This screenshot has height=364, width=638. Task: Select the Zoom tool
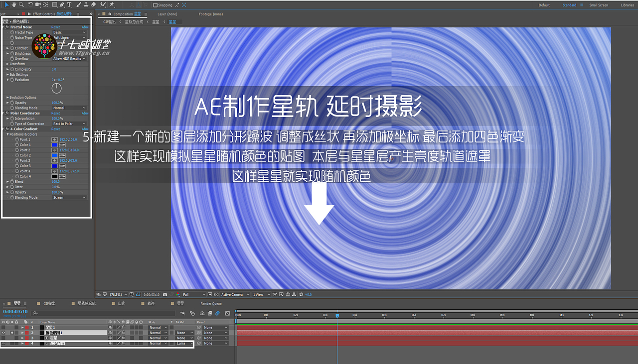21,4
